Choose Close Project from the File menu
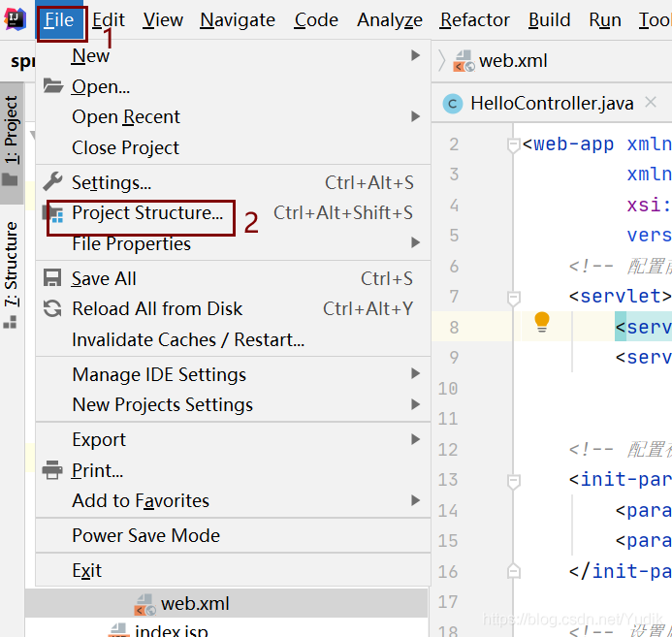This screenshot has width=672, height=637. coord(125,147)
